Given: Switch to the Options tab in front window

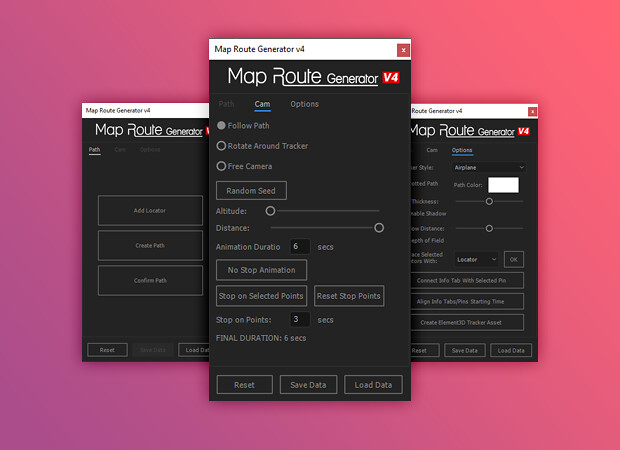Looking at the screenshot, I should pos(304,104).
